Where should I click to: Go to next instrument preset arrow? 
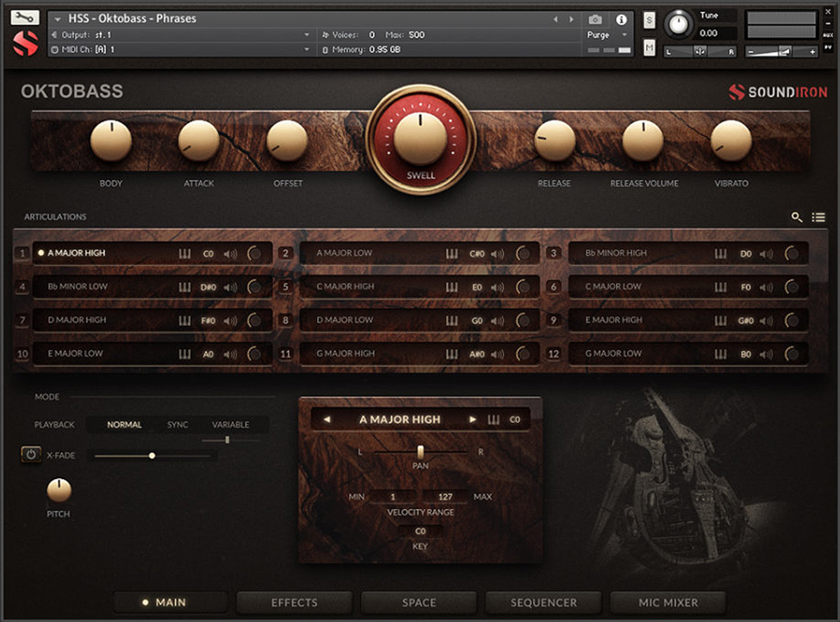571,19
